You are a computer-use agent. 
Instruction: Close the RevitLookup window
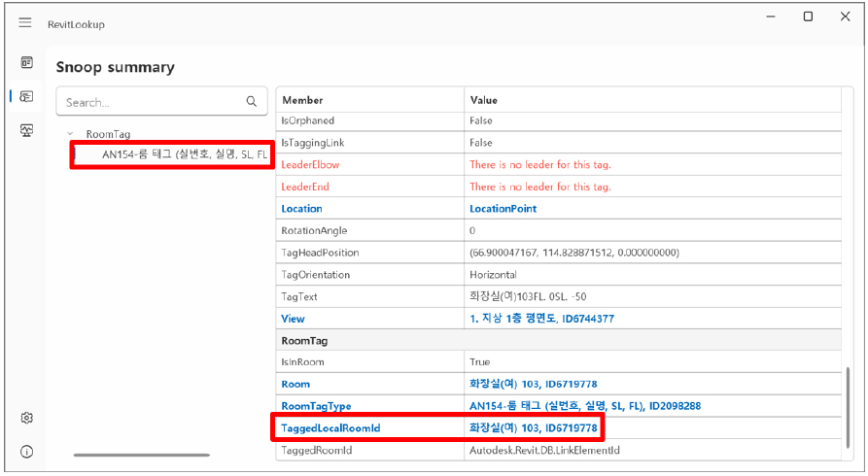pos(846,17)
